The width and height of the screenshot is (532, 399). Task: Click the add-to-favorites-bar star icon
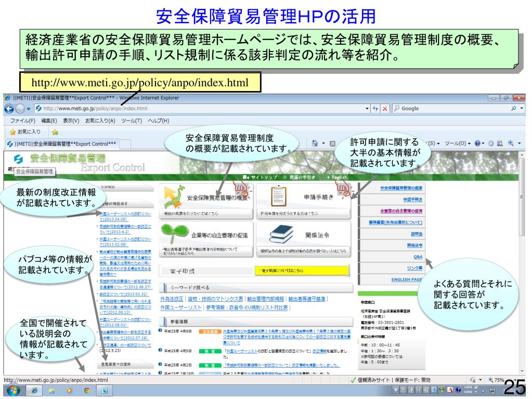[x=55, y=132]
